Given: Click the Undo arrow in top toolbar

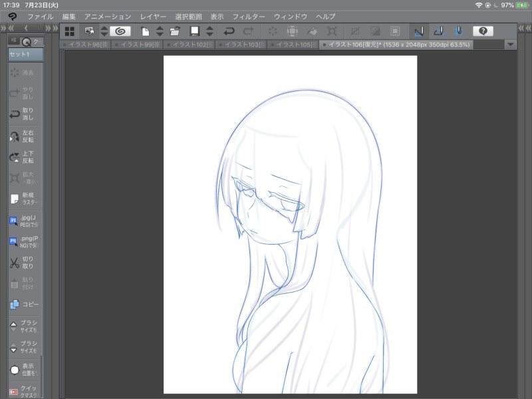Looking at the screenshot, I should point(229,31).
